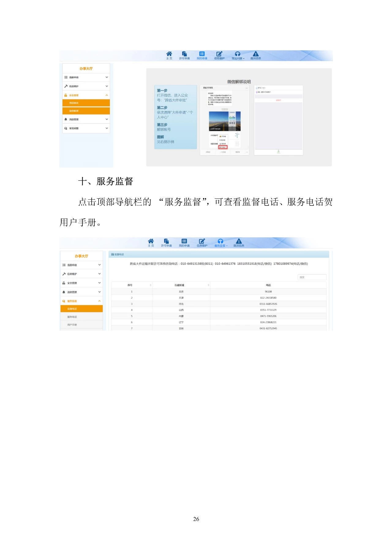
Task: Click the 96108 phone cell
Action: click(268, 292)
